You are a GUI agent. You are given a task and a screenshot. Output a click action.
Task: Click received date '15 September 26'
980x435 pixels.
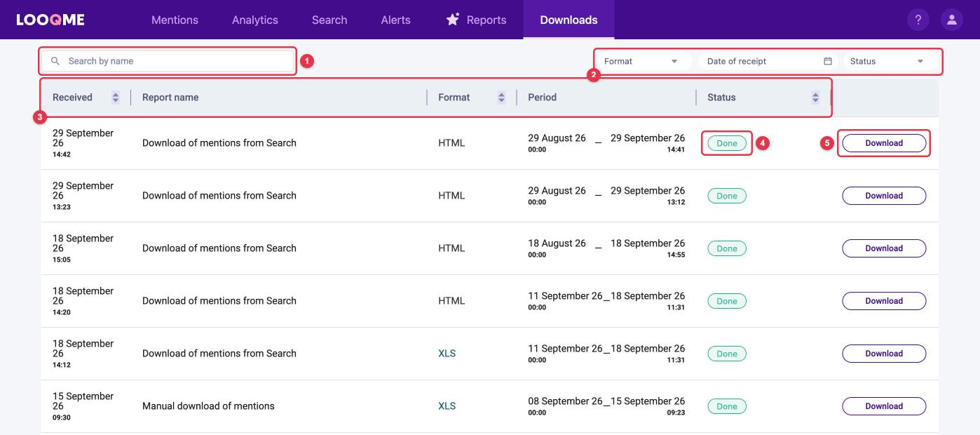coord(83,401)
